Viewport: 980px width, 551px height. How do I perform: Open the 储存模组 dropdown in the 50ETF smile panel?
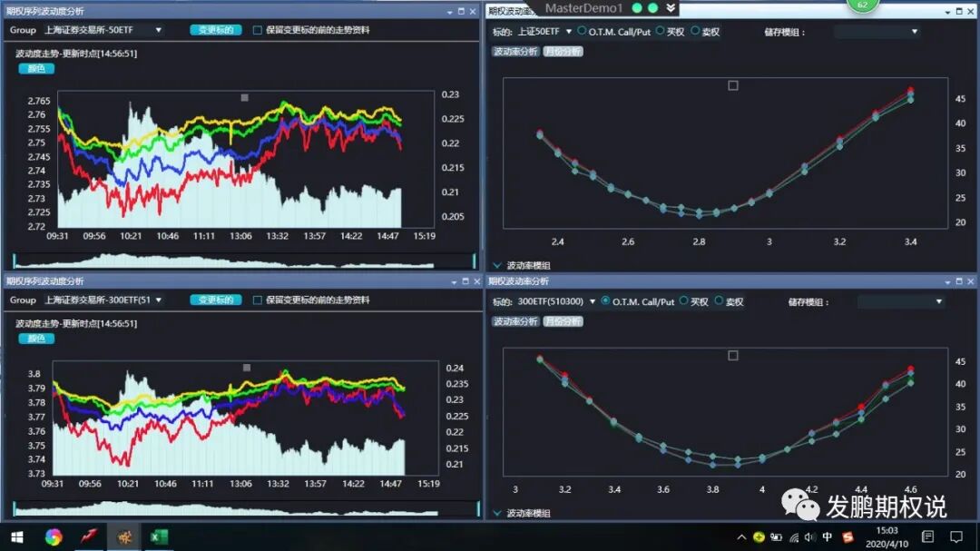(877, 31)
